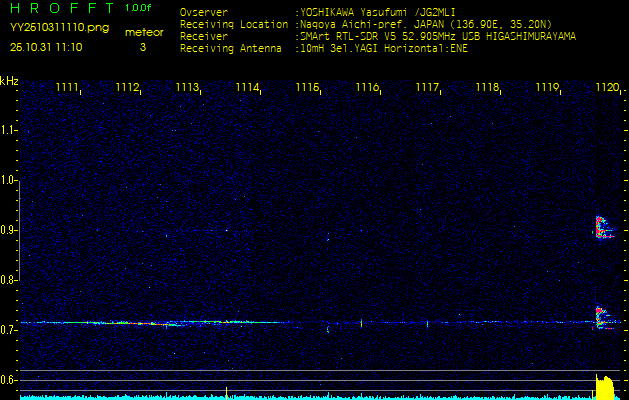This screenshot has width=629, height=400.
Task: Click the 1113 time marker
Action: point(188,88)
